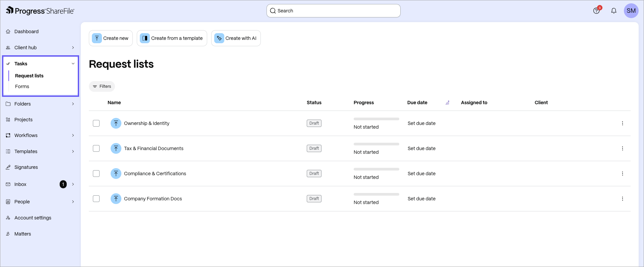Expand the Workflows chevron
This screenshot has height=267, width=644.
pyautogui.click(x=73, y=135)
